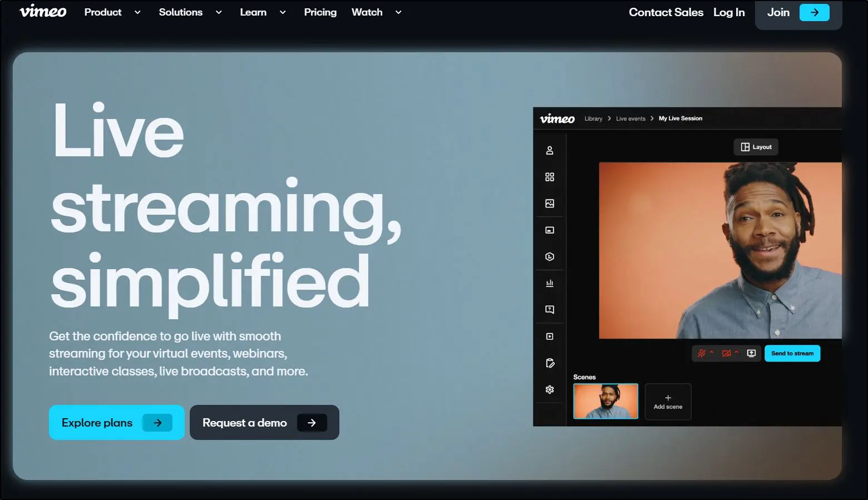Unmute the red microphone toggle
The image size is (868, 500).
pos(702,353)
